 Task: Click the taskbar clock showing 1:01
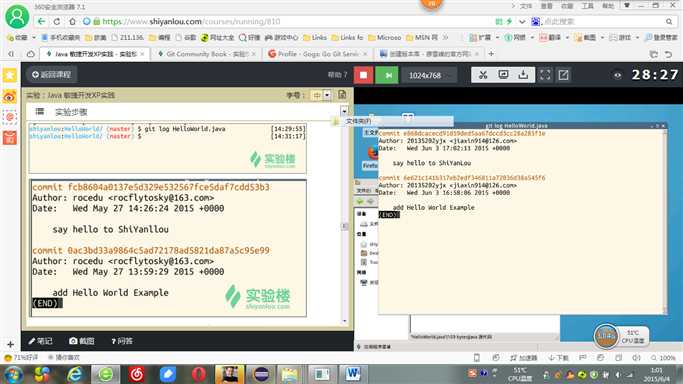[x=656, y=374]
